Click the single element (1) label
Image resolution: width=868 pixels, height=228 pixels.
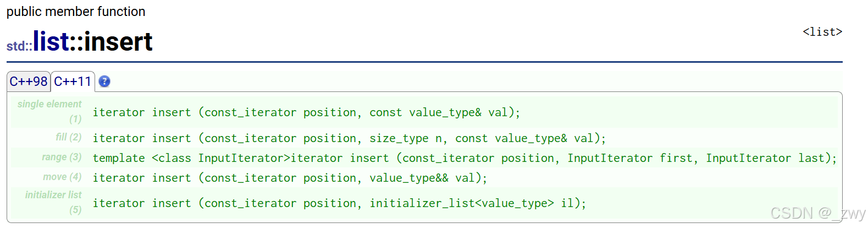pyautogui.click(x=49, y=111)
